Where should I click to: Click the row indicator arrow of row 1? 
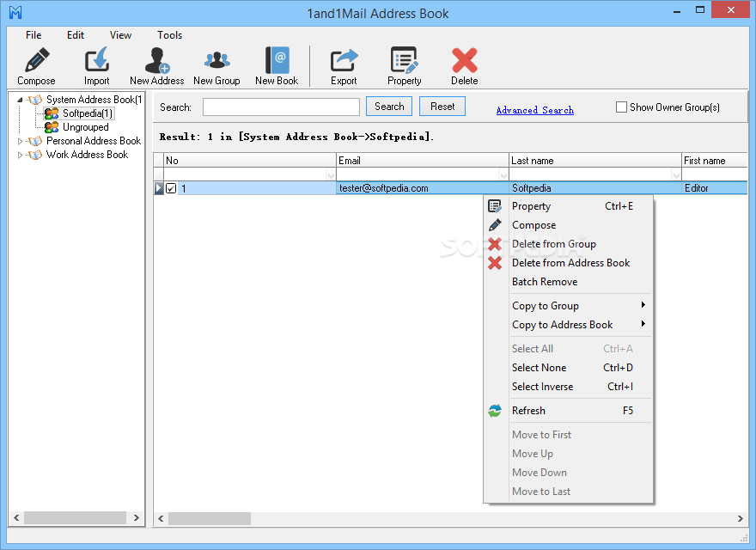159,188
